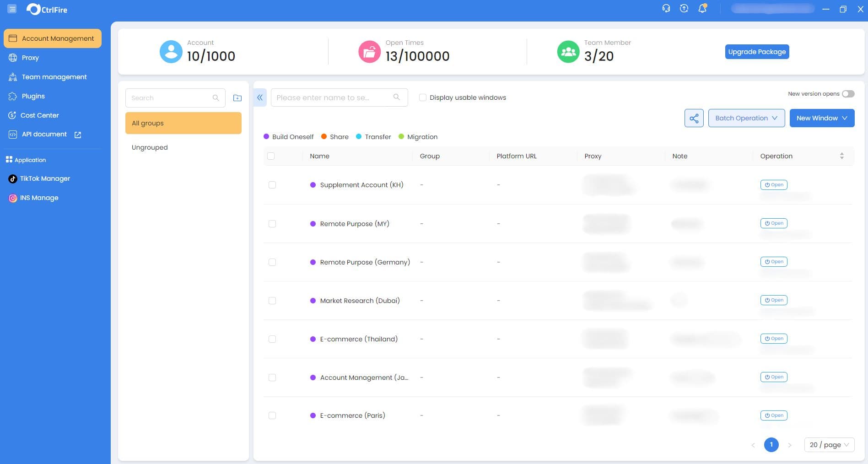Enable Display usable windows
Viewport: 868px width, 464px height.
[422, 97]
